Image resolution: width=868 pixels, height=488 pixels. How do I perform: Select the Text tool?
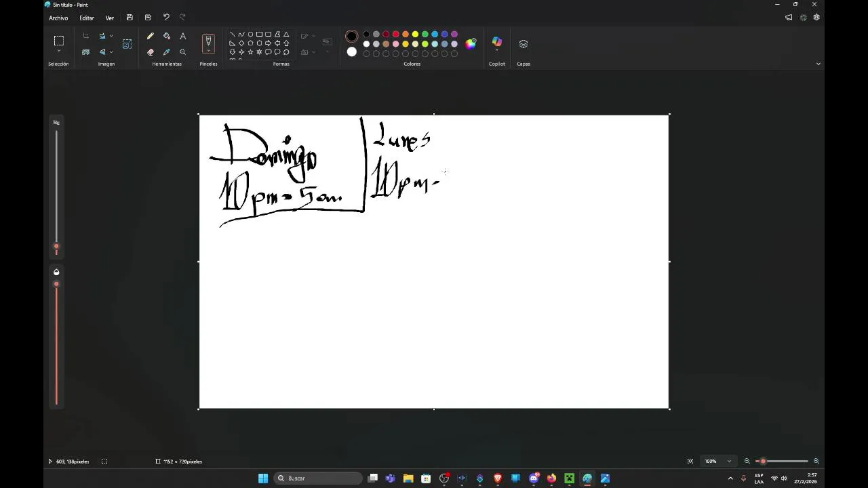coord(182,36)
